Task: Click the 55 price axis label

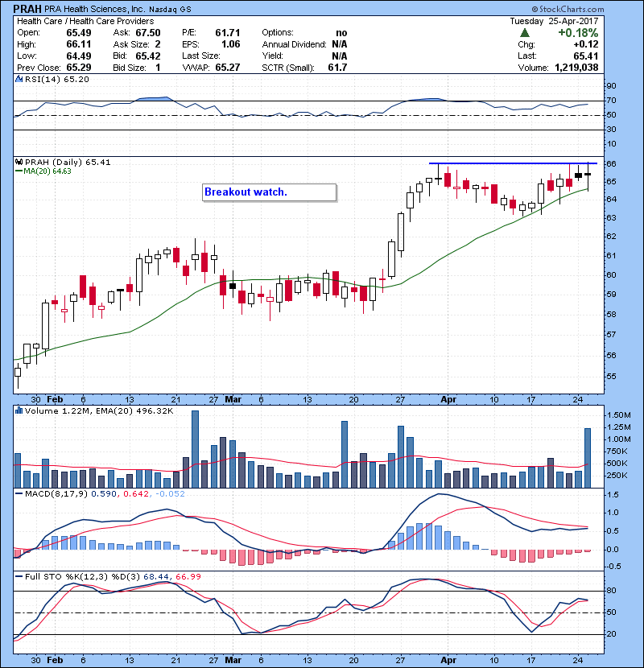Action: pos(611,377)
